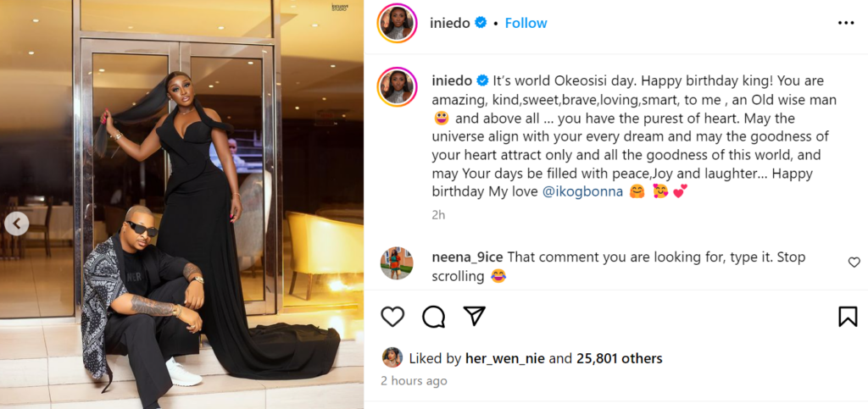
Task: Open the neena_9ice commenter username
Action: 467,257
